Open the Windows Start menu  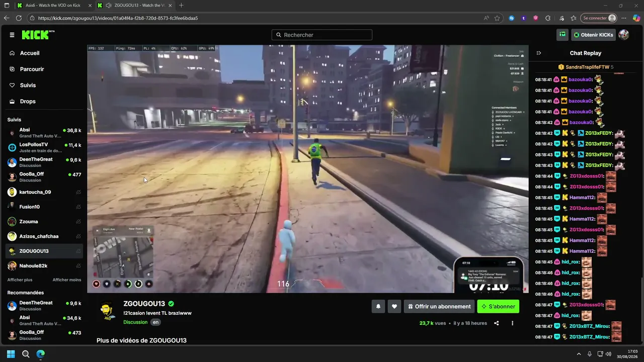(11, 354)
